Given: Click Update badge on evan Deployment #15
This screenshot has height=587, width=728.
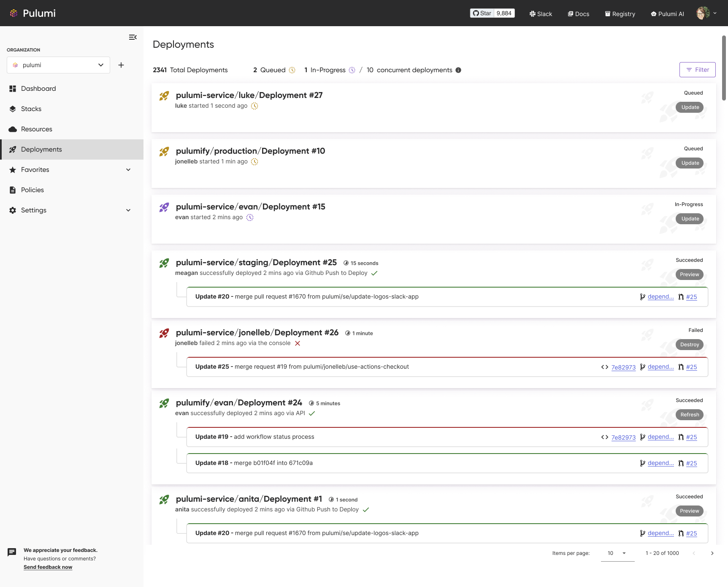Looking at the screenshot, I should pyautogui.click(x=690, y=219).
